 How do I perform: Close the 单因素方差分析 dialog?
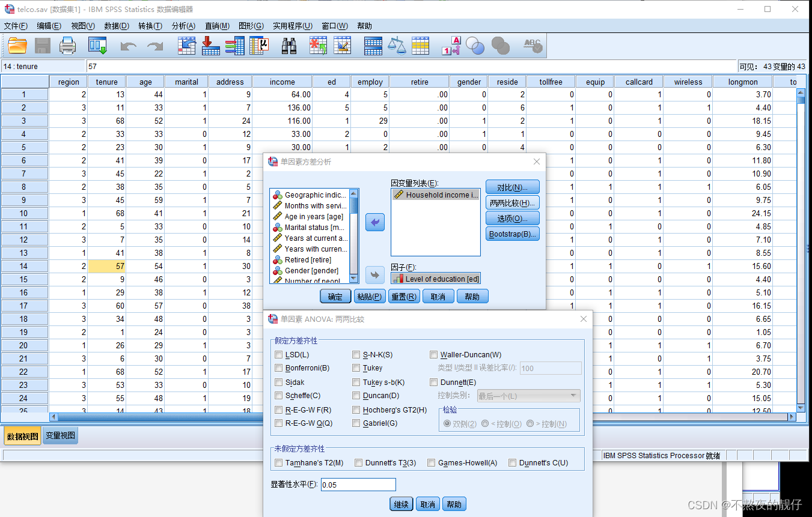(x=537, y=162)
